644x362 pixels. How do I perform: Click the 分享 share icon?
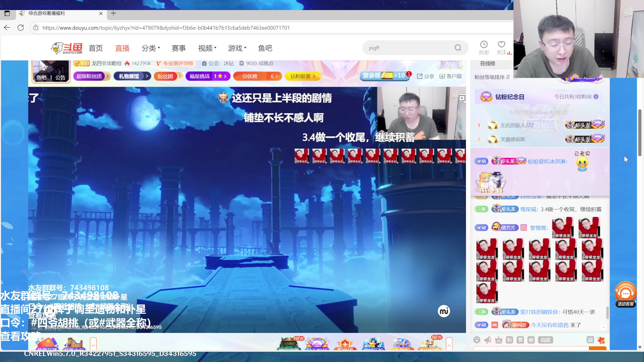click(x=425, y=76)
